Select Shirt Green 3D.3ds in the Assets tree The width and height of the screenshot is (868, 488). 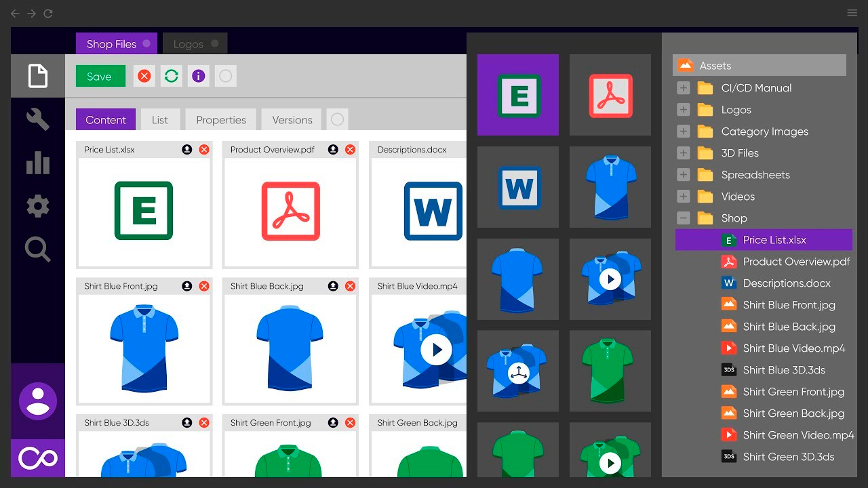778,457
